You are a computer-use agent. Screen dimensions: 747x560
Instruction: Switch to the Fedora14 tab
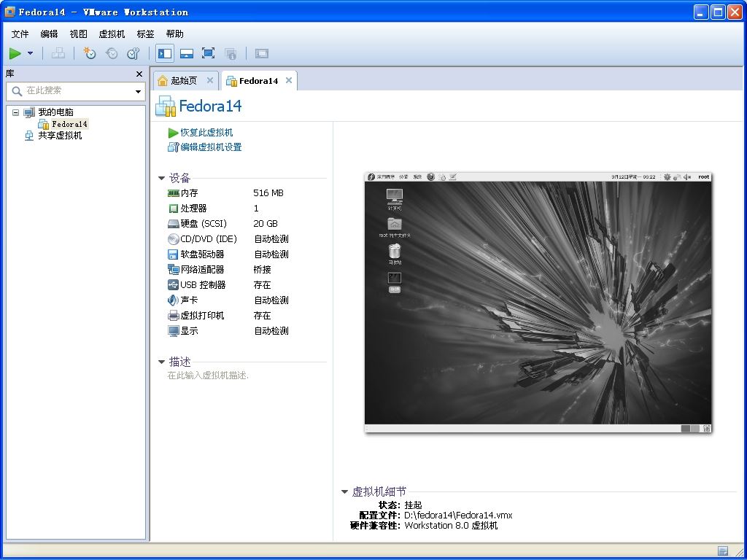point(258,81)
